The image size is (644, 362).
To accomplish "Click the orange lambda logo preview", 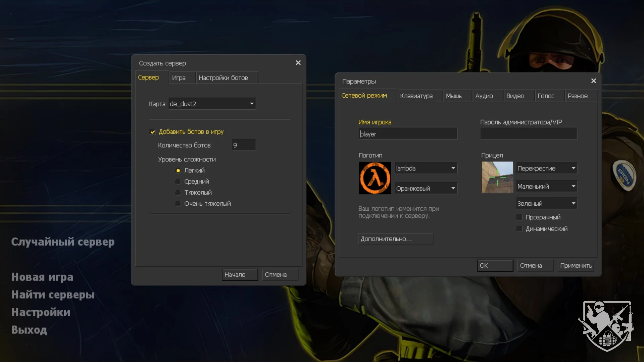I will (375, 178).
